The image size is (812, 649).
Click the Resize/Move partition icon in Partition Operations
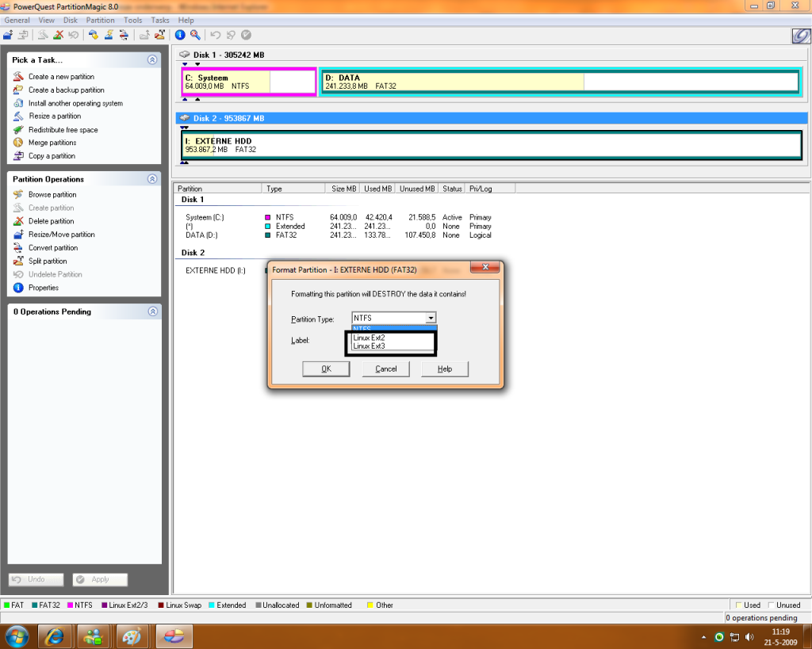coord(18,235)
